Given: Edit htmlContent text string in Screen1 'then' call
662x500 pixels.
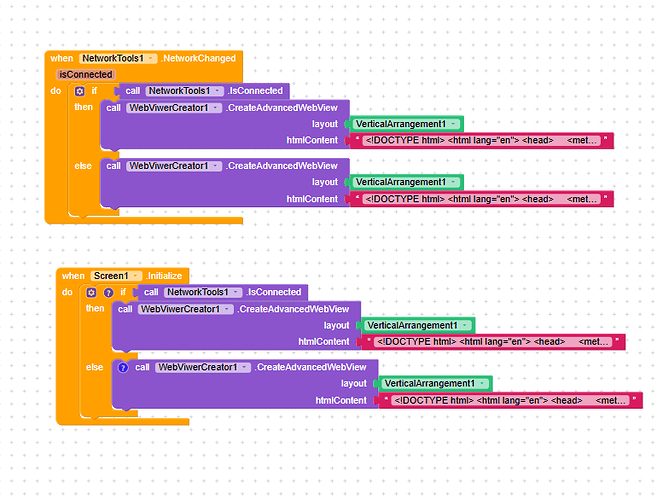Looking at the screenshot, I should [493, 342].
